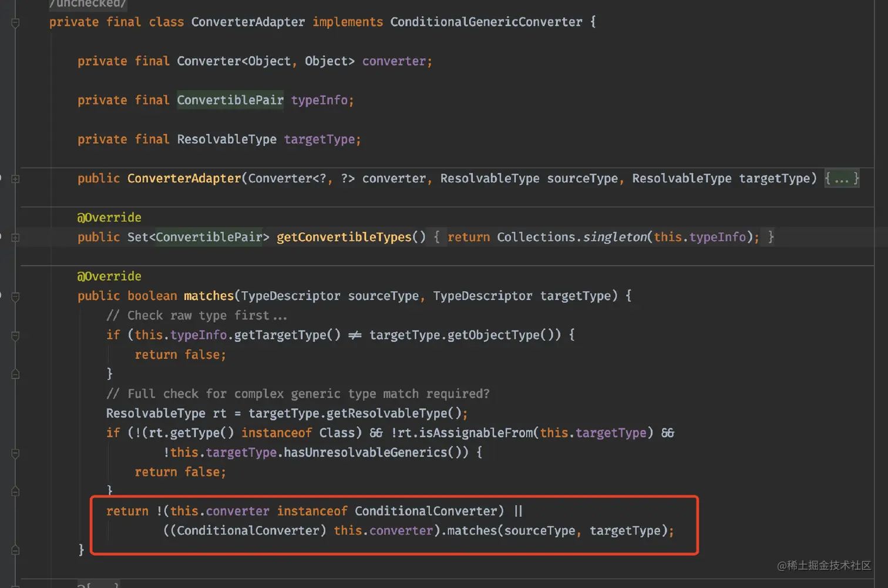Click the hasUnresolvableGenerics() call
The height and width of the screenshot is (588, 888).
pos(372,453)
